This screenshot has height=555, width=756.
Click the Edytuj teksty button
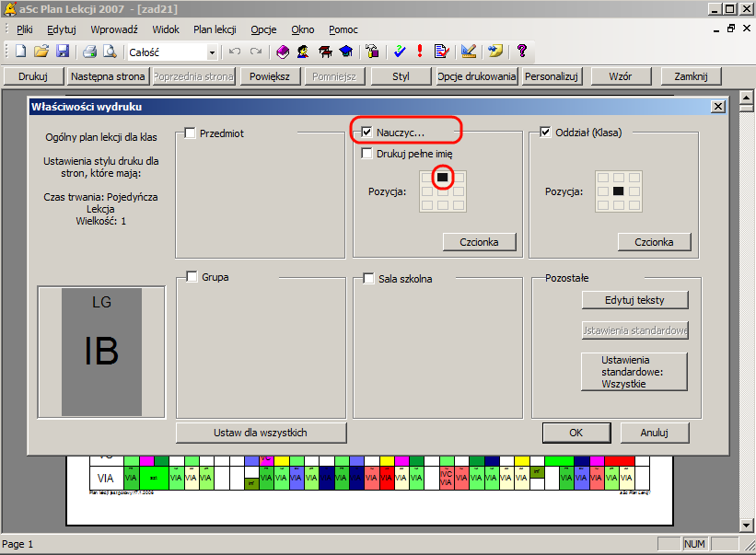(x=634, y=300)
